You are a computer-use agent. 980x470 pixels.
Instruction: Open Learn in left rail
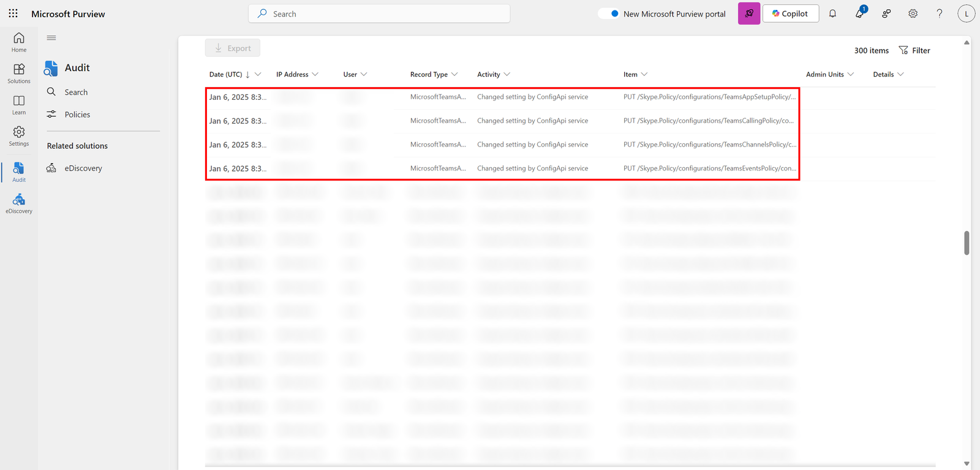[19, 105]
